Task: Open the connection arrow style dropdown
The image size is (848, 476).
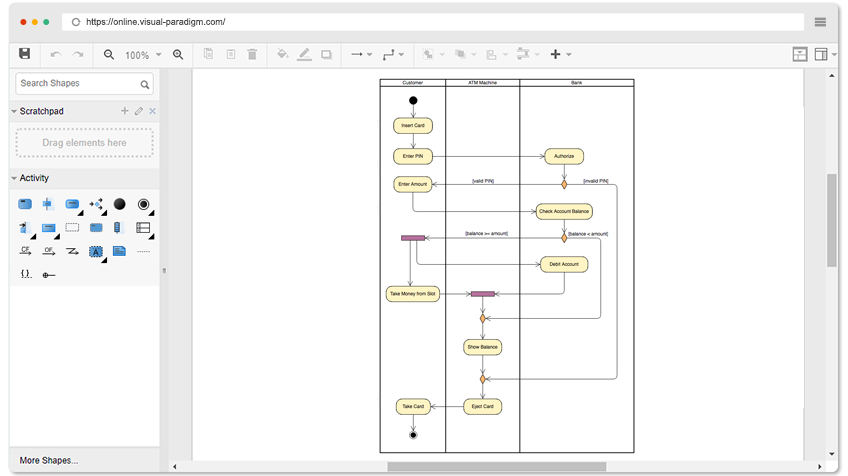Action: (361, 55)
